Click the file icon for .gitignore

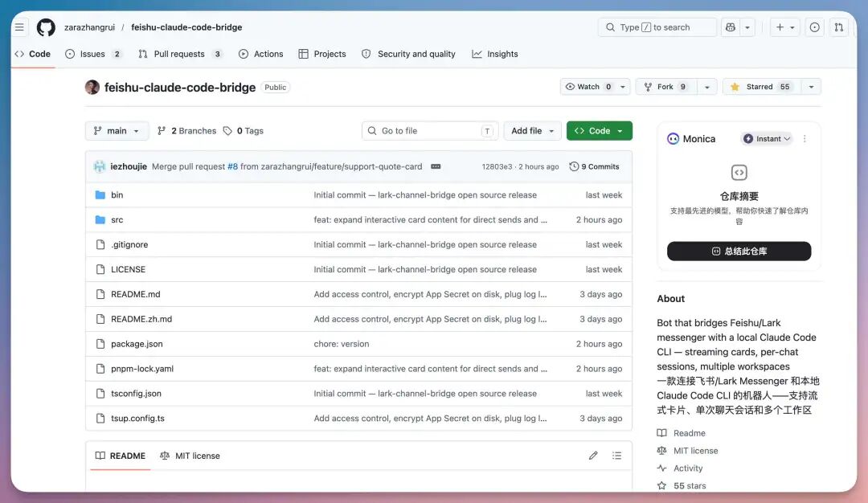100,244
